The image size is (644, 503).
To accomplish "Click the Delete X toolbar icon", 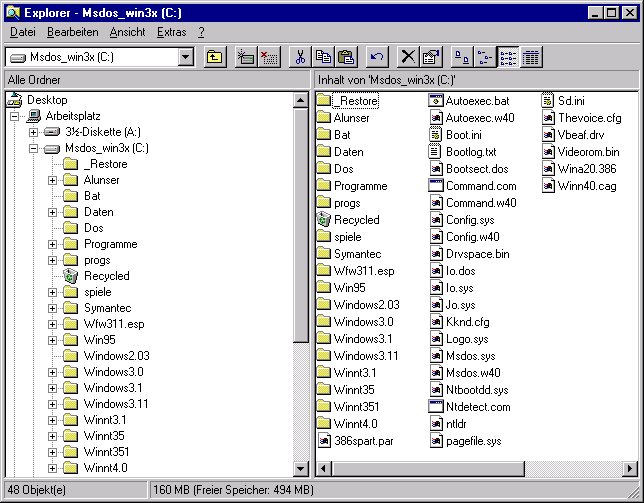I will point(408,57).
